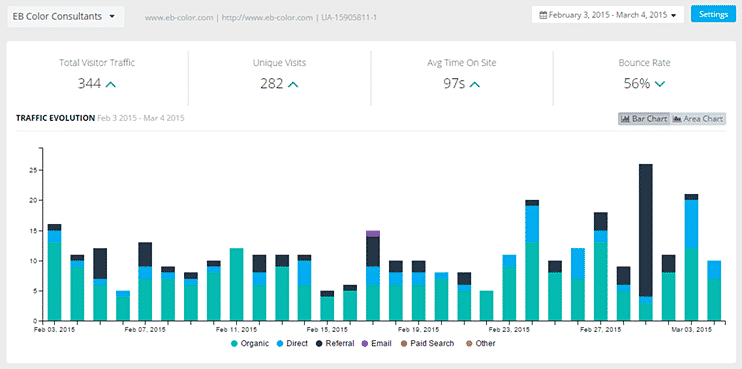Click the Total Visitor Traffic value 344
This screenshot has width=742, height=369.
point(89,84)
